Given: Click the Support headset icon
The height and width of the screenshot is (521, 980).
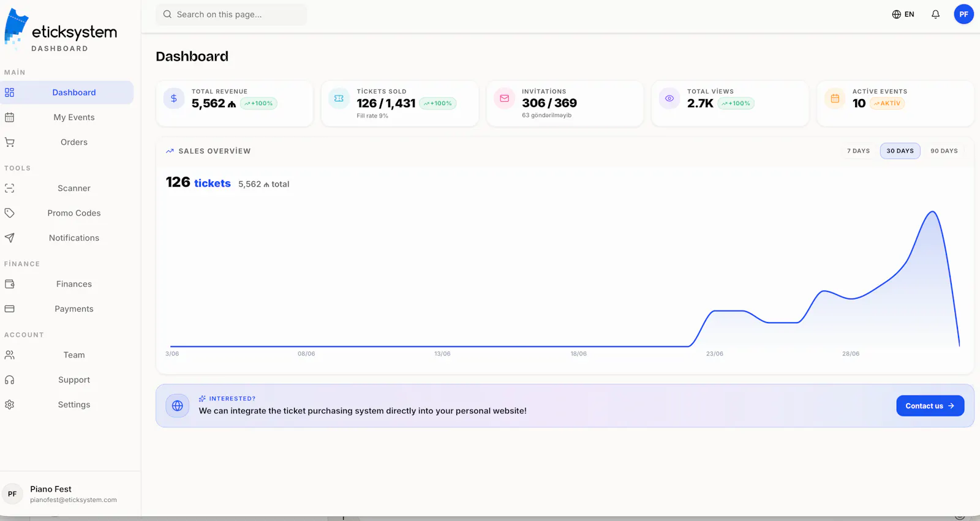Looking at the screenshot, I should (x=9, y=380).
